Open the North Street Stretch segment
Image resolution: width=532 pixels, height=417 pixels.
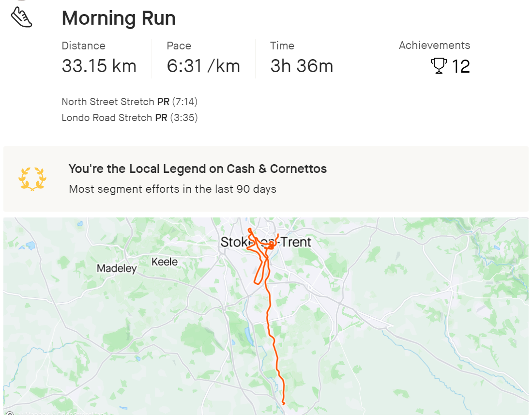107,102
